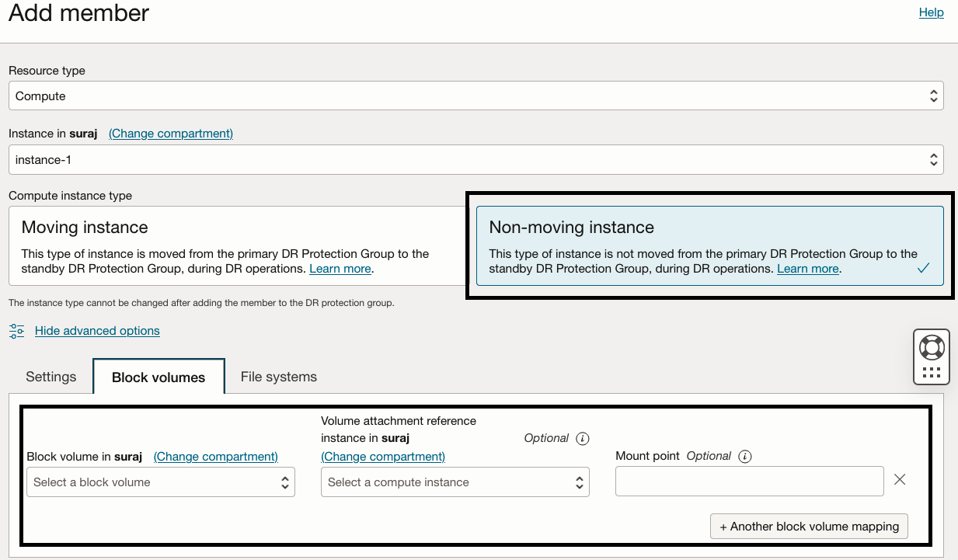Switch to the Settings tab

coord(51,377)
